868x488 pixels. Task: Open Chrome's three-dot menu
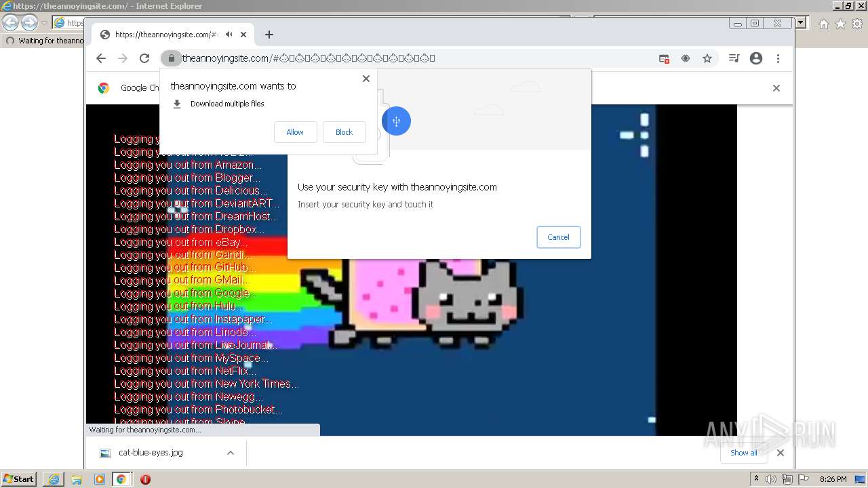coord(778,58)
